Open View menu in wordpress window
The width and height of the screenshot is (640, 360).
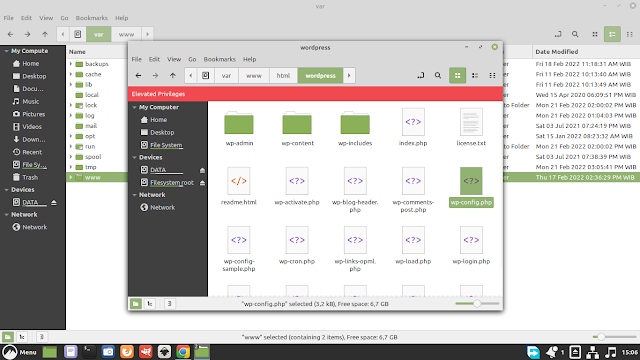click(174, 59)
